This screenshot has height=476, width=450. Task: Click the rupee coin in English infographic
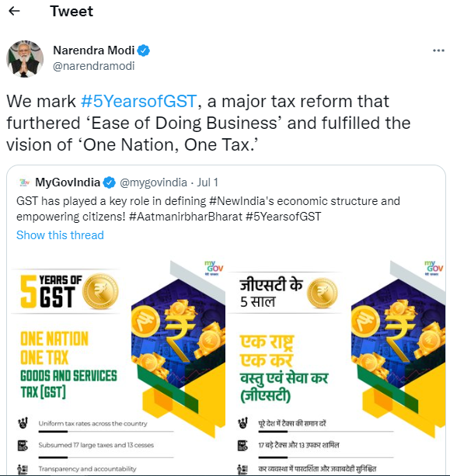pyautogui.click(x=100, y=291)
